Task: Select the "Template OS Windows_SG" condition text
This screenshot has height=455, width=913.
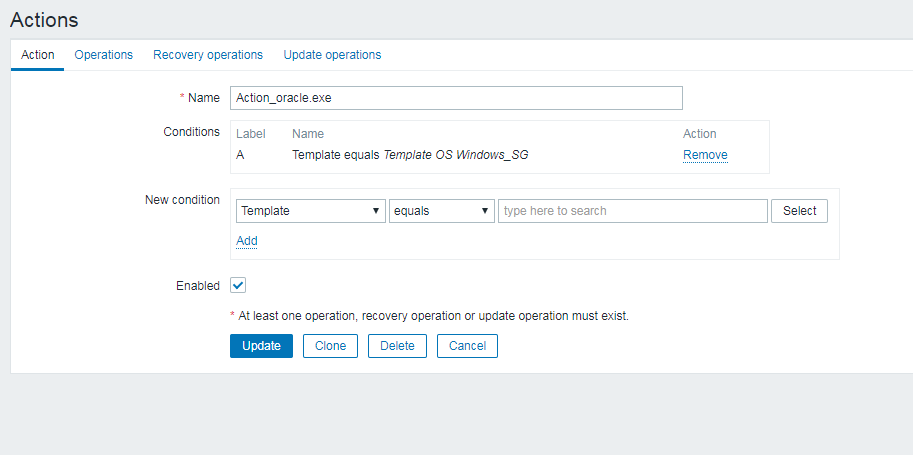Action: (455, 155)
